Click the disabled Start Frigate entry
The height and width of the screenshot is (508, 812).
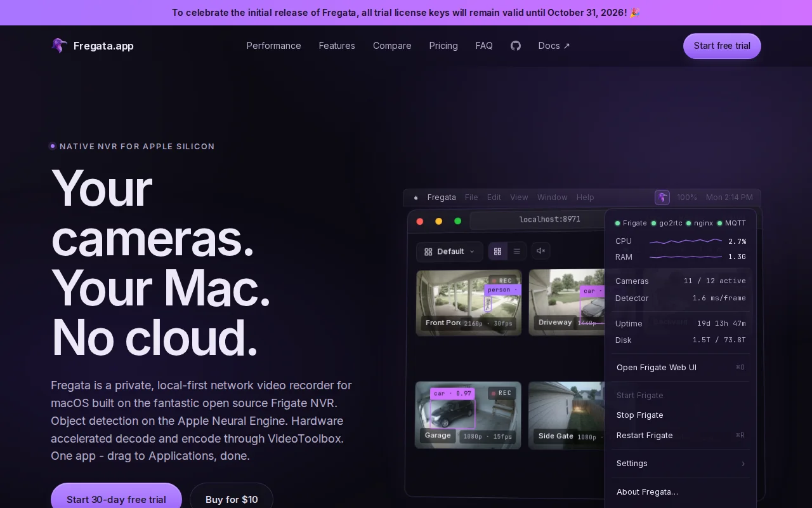tap(681, 396)
